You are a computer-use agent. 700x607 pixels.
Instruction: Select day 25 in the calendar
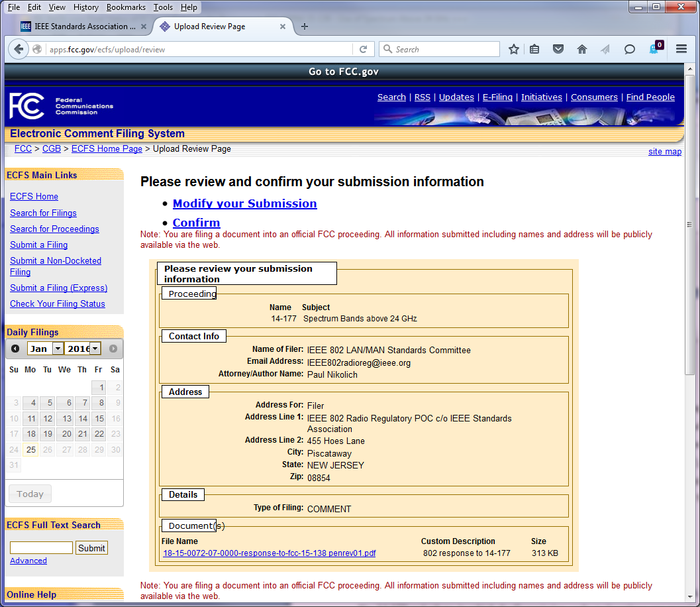point(31,450)
